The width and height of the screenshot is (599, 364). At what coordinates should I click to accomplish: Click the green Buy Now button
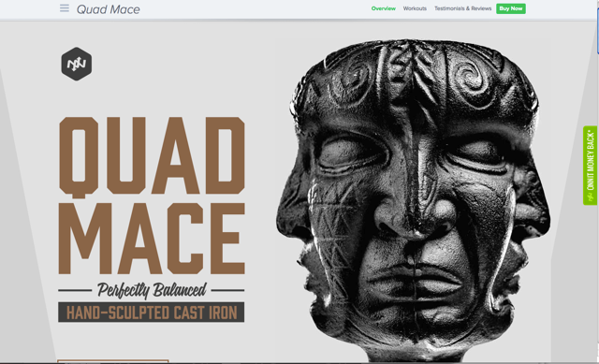511,8
